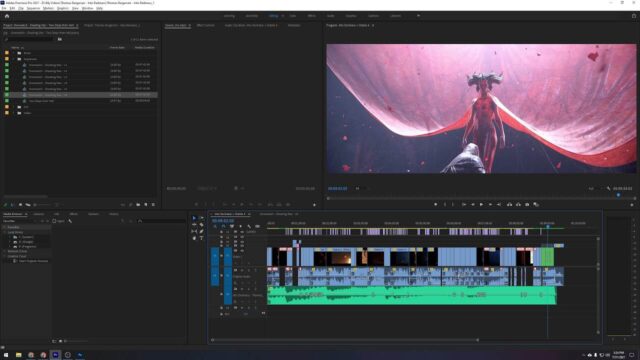Open the Sequence menu
The width and height of the screenshot is (640, 360).
click(33, 8)
